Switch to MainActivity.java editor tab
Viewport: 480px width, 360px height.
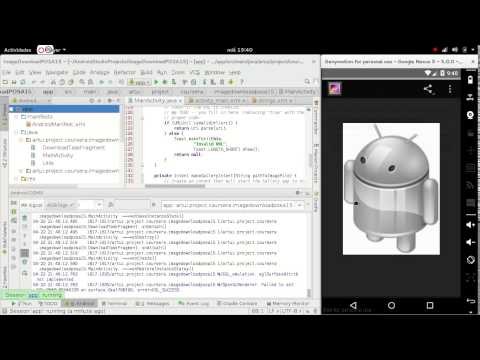155,100
